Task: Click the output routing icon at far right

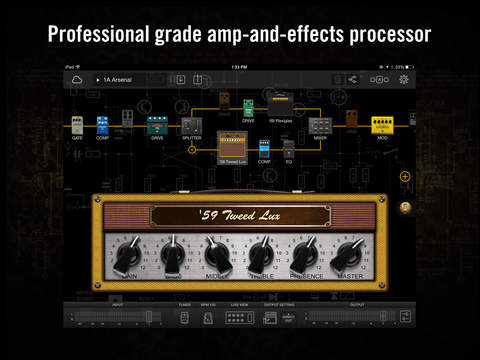Action: pyautogui.click(x=405, y=316)
